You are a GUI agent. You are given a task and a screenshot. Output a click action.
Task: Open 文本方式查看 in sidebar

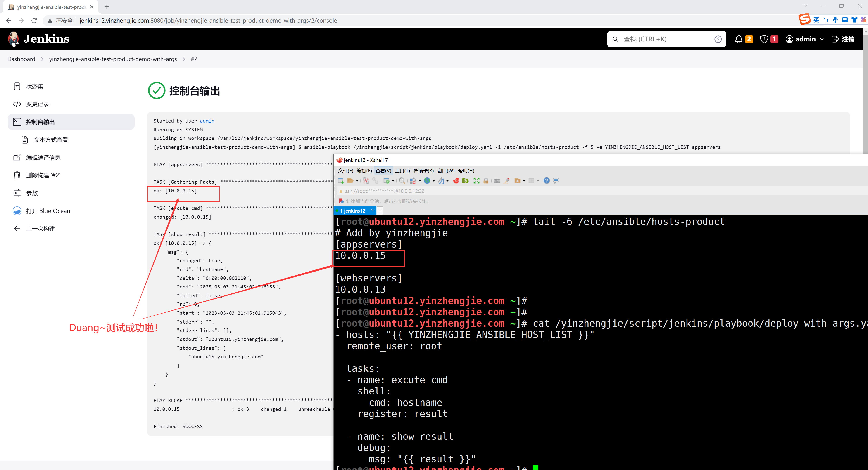point(51,140)
